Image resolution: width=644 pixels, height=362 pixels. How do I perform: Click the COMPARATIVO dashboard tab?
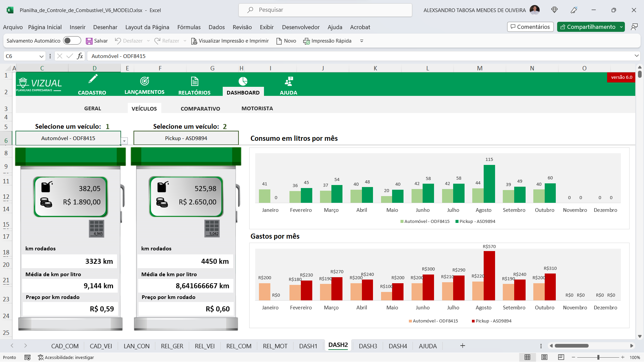200,108
